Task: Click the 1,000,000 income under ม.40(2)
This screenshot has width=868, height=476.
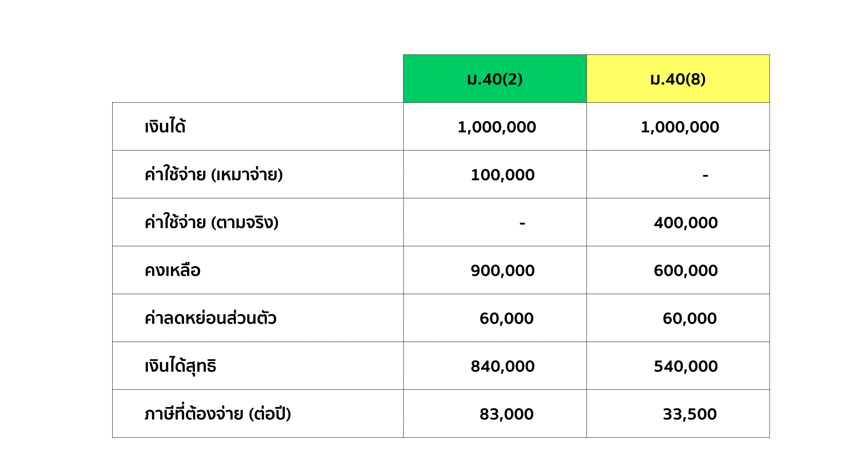Action: point(497,127)
